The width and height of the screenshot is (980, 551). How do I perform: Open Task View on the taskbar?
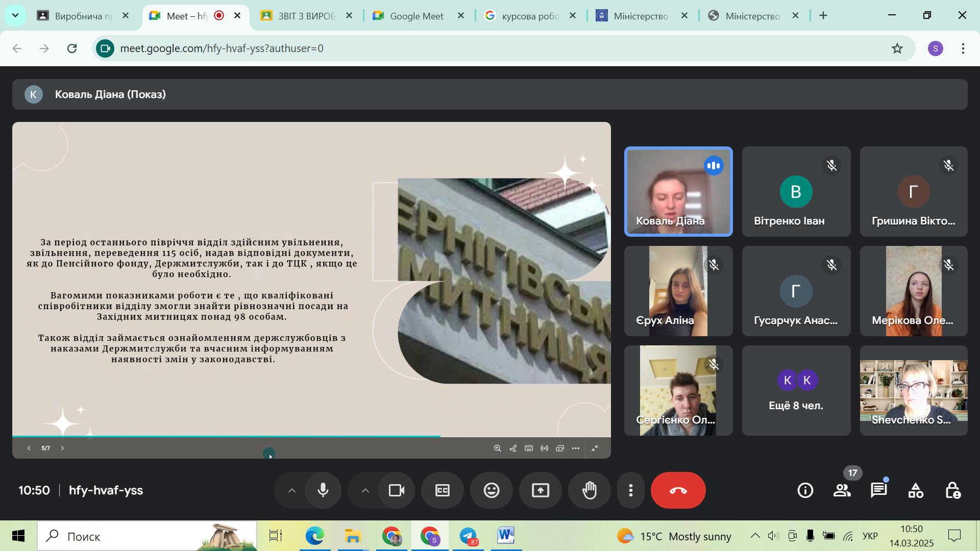[276, 536]
